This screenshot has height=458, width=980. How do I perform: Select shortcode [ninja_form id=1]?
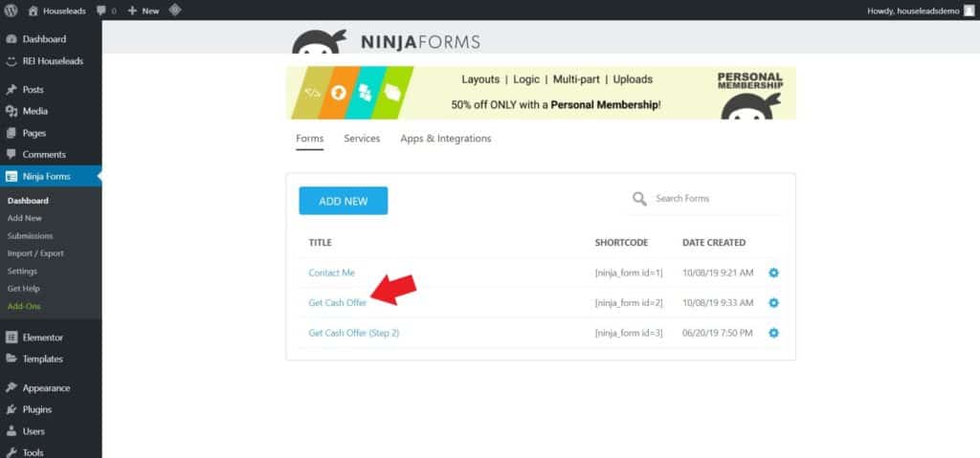click(x=629, y=273)
